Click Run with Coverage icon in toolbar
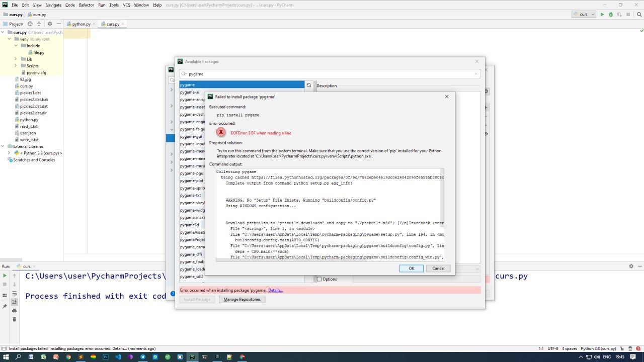 (619, 15)
